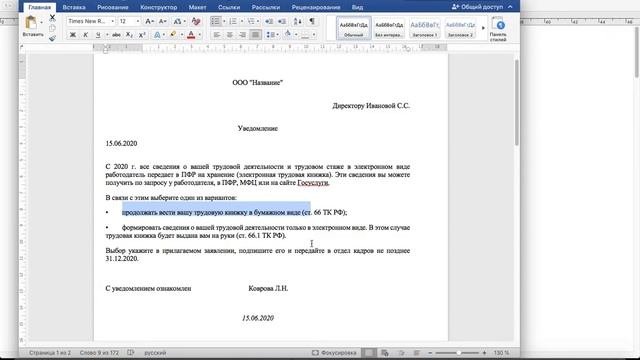Open Styles Pane (Панель стилей)
This screenshot has height=360, width=640.
click(x=498, y=29)
